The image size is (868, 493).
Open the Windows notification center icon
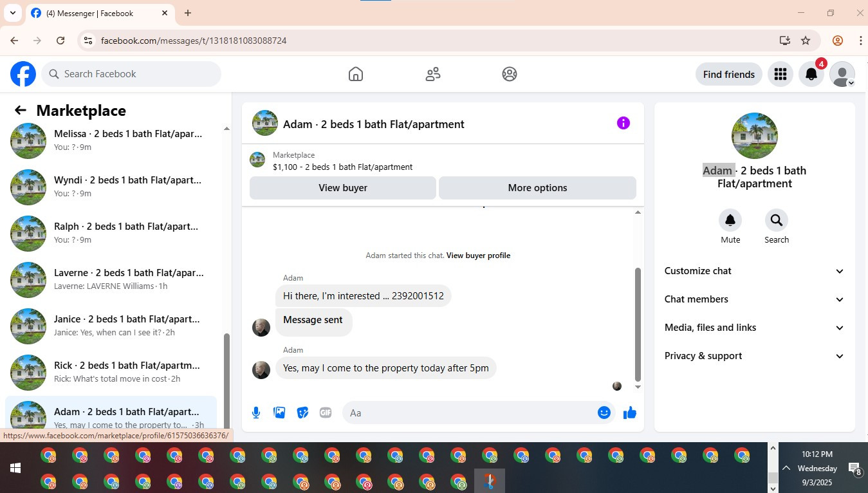(855, 469)
